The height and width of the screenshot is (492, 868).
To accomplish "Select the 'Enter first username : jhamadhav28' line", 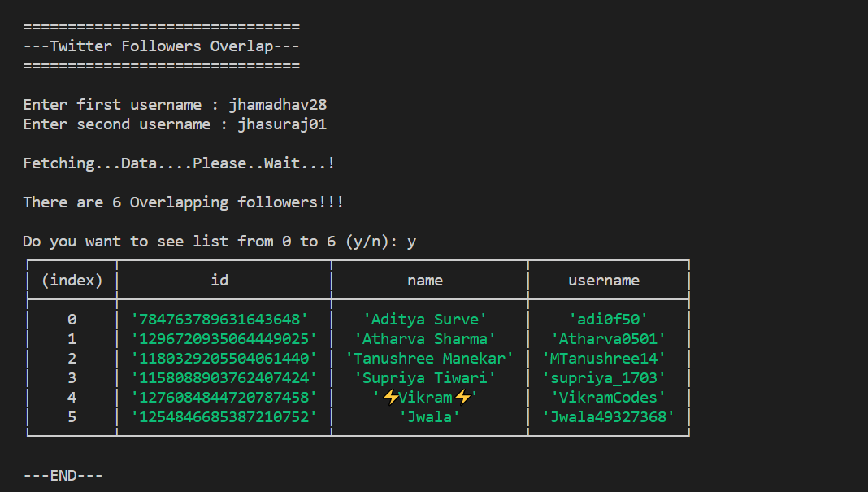I will [x=175, y=105].
